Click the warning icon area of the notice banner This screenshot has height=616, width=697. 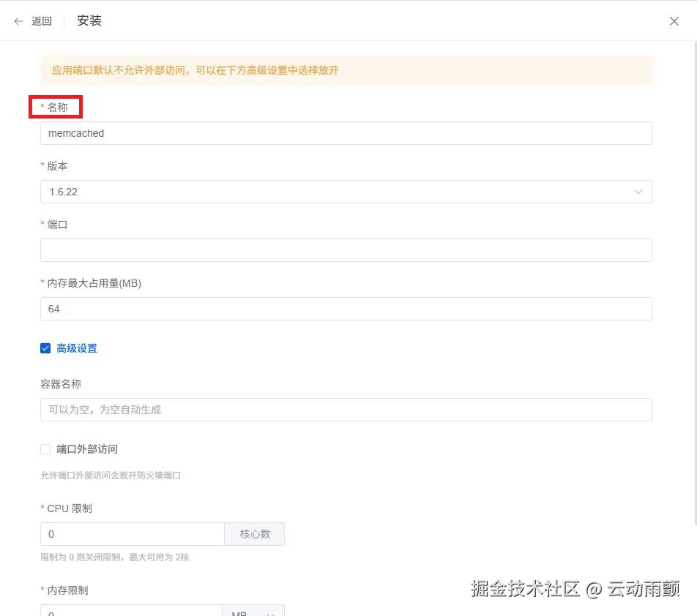[x=51, y=72]
